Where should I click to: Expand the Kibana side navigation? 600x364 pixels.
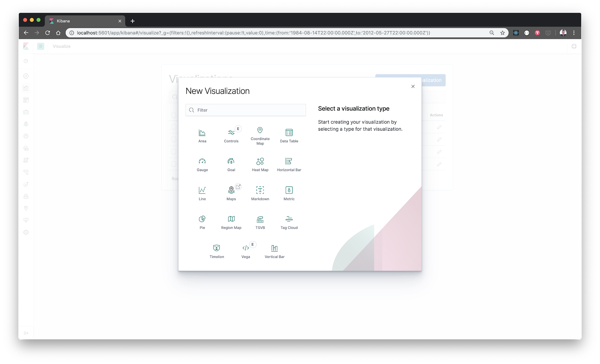coord(26,333)
